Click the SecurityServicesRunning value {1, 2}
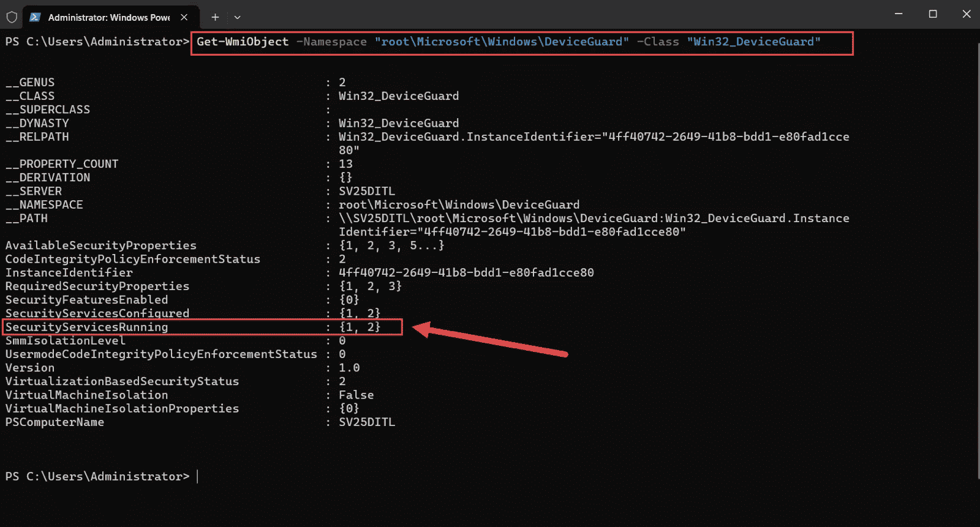 click(360, 327)
